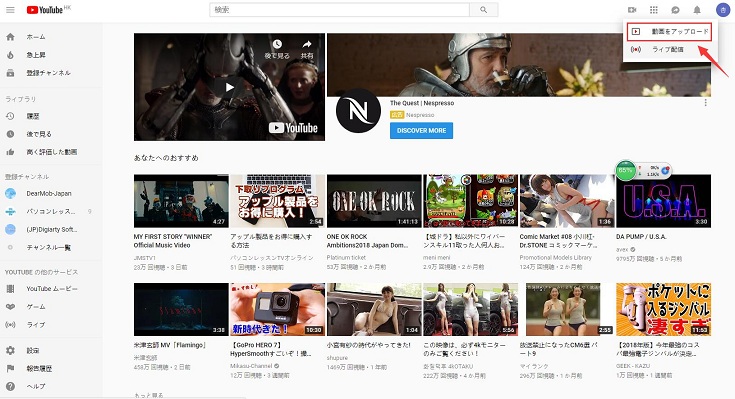Open GoPro HERO 7 video thumbnail
Screen dimensions: 735x399
[x=278, y=309]
